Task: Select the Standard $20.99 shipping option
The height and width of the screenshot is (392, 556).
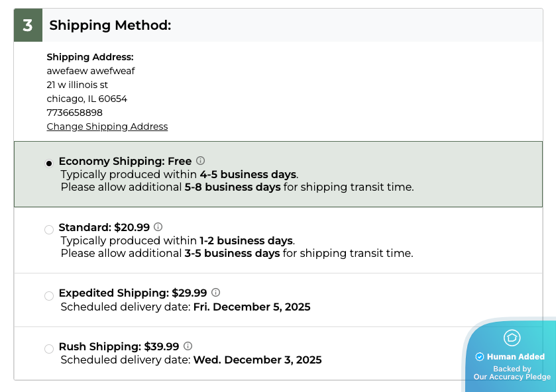Action: pyautogui.click(x=49, y=229)
